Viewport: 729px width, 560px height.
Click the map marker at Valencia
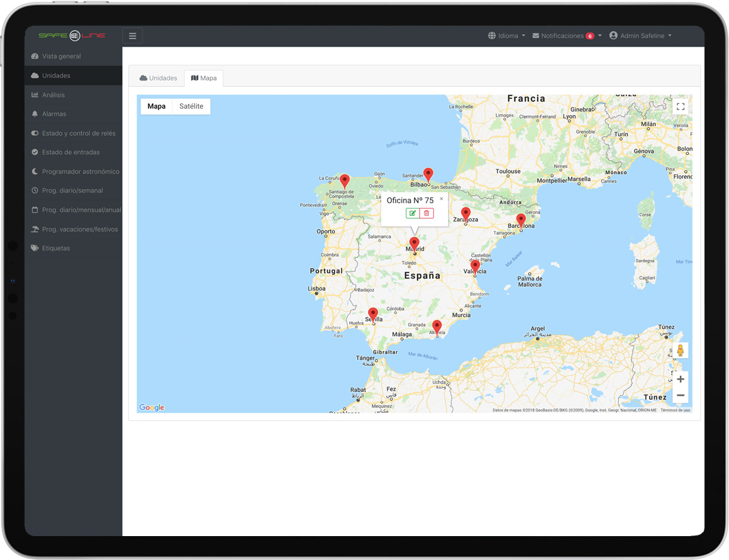(x=475, y=267)
